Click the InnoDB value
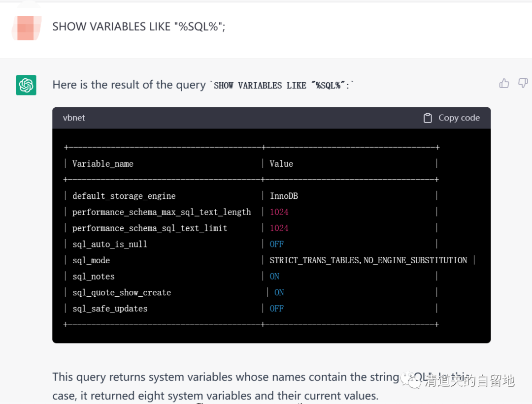The height and width of the screenshot is (404, 532). coord(284,196)
